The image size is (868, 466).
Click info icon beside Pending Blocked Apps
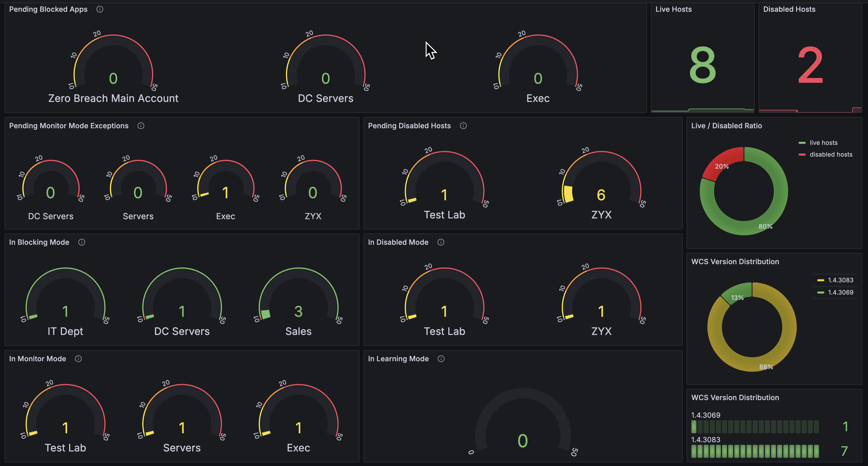(x=100, y=9)
